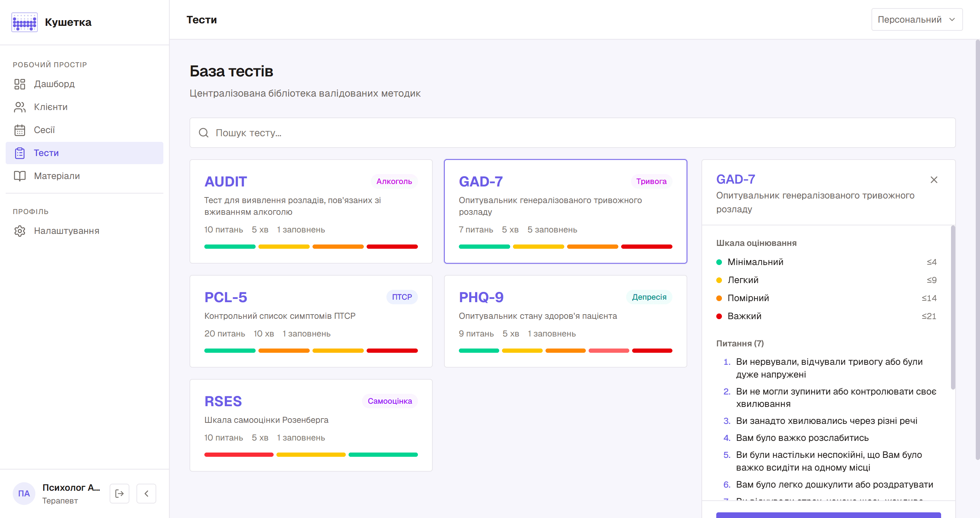Click the red dot beside Важкий
This screenshot has height=518, width=980.
click(719, 316)
